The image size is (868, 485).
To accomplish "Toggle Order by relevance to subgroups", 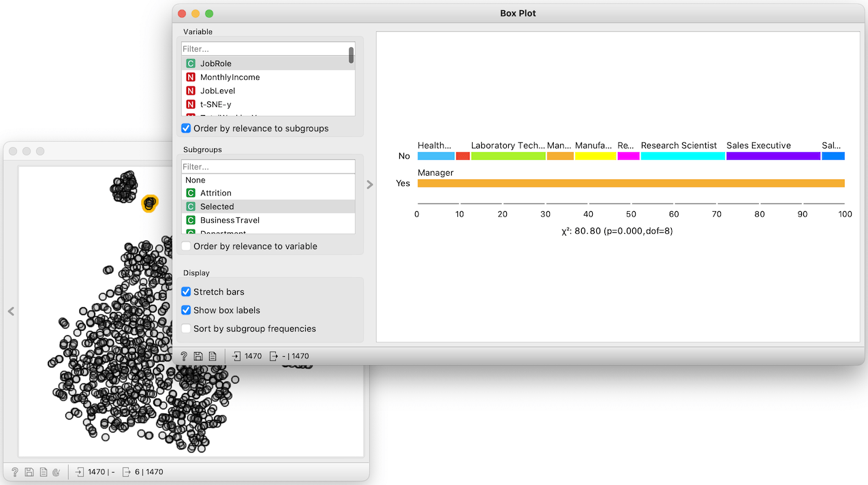I will pos(186,128).
